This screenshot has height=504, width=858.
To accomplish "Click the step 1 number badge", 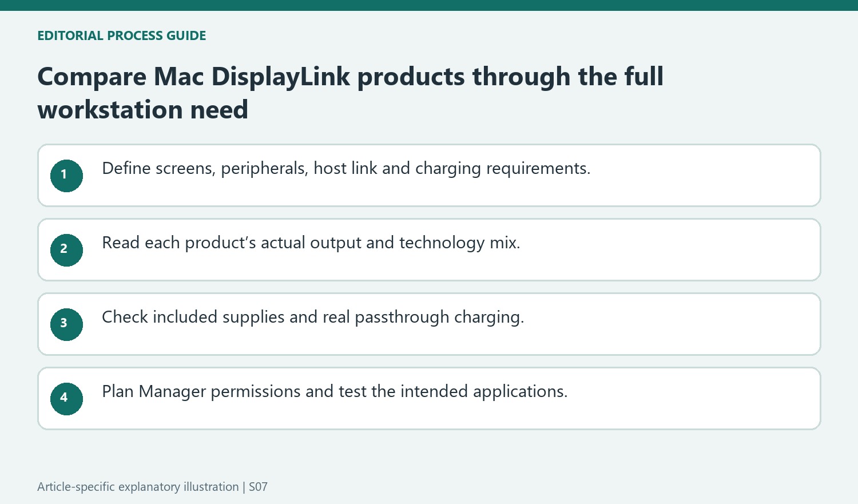I will pyautogui.click(x=66, y=176).
